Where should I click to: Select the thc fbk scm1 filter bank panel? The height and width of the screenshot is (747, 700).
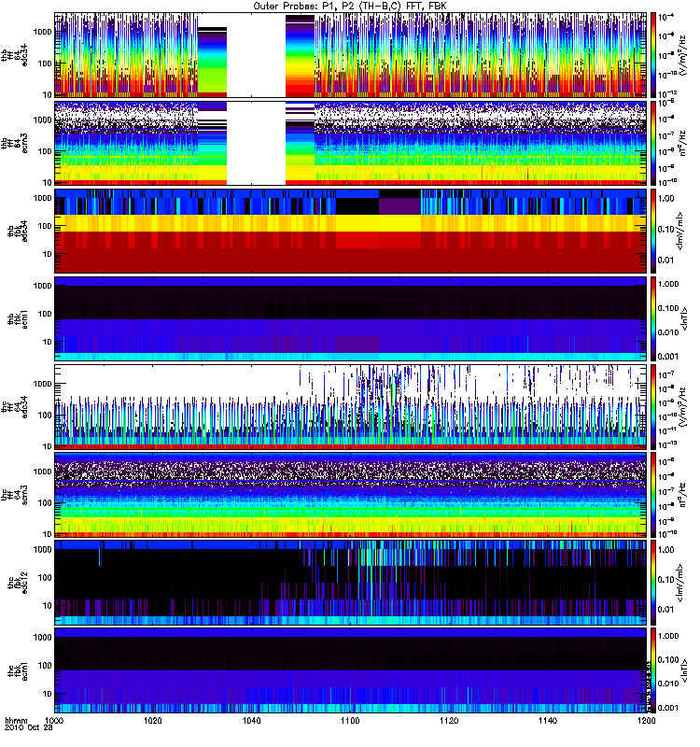(x=351, y=670)
